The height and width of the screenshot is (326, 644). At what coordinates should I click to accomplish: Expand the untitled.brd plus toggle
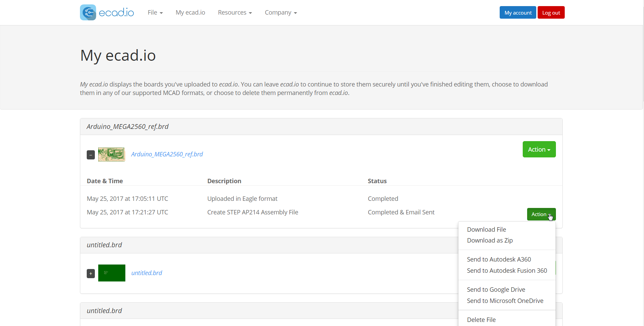(x=91, y=273)
